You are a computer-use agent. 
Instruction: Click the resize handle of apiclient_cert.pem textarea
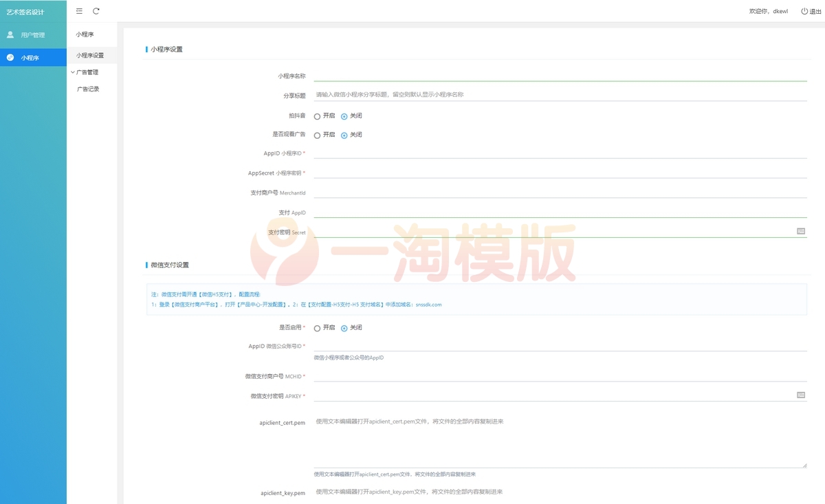pyautogui.click(x=804, y=465)
